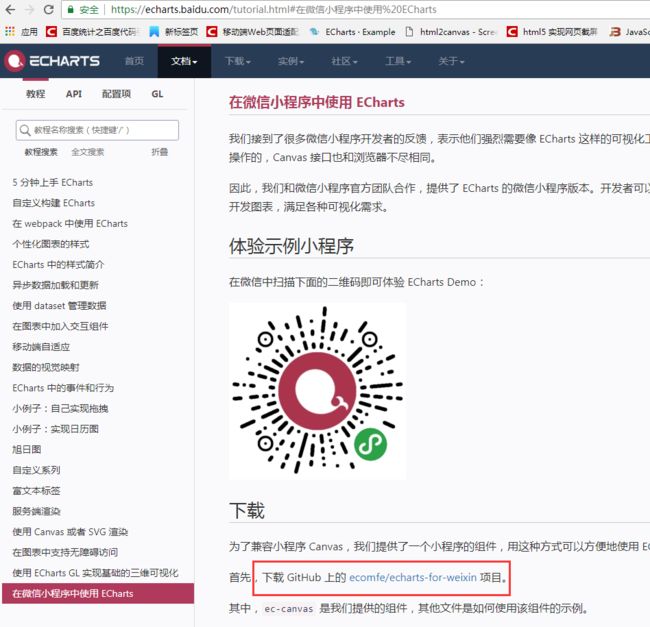The width and height of the screenshot is (650, 627).
Task: Open 移动端Web页面适配 bookmark
Action: 253,31
